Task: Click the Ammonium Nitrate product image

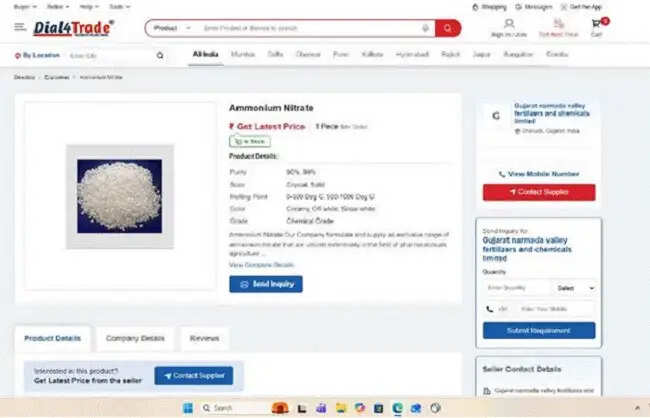Action: pyautogui.click(x=120, y=197)
